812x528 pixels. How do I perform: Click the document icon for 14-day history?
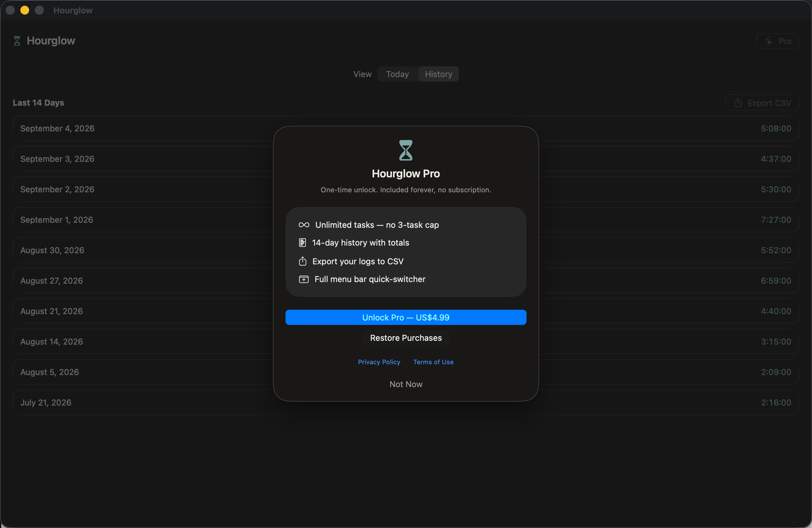(302, 243)
